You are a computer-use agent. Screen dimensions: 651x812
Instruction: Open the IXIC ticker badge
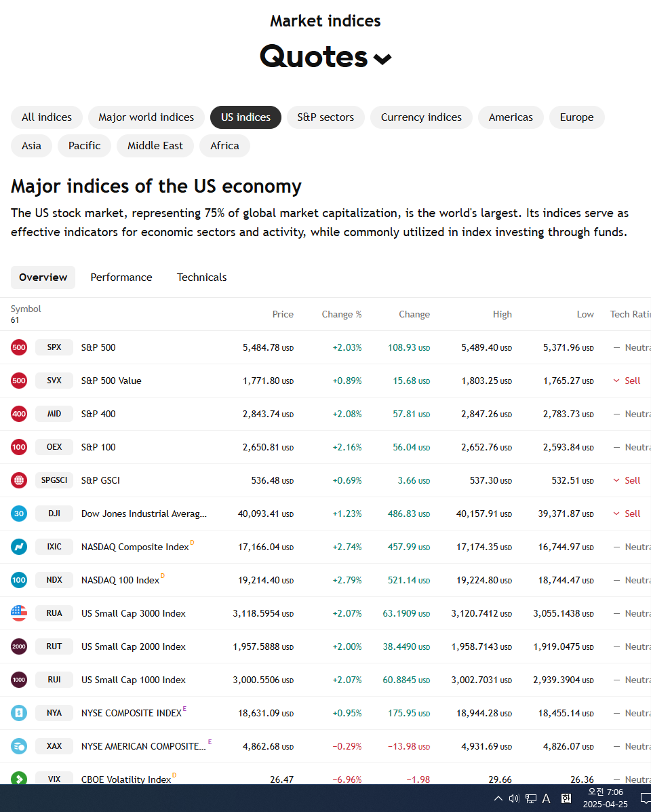[54, 547]
